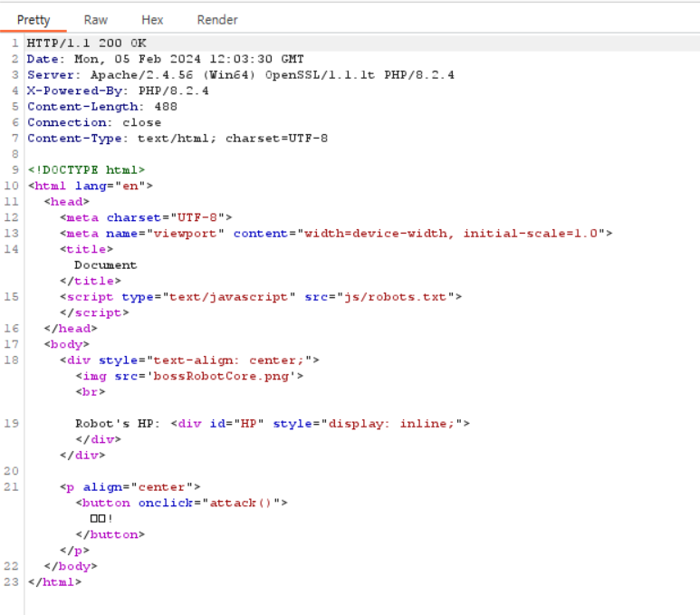700x615 pixels.
Task: Select the X-Powered-By header line
Action: point(118,91)
